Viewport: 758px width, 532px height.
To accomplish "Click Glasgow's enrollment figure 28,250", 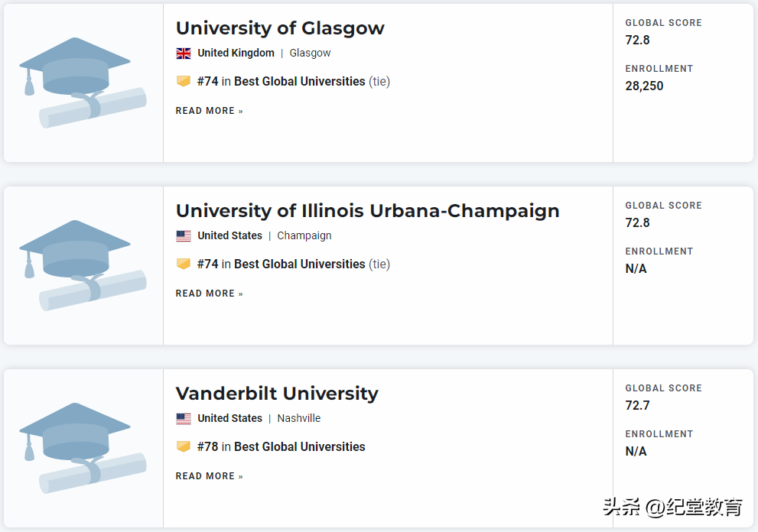I will pos(644,86).
